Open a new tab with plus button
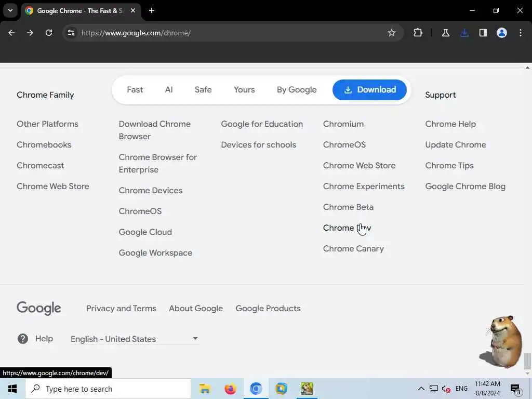Image resolution: width=532 pixels, height=399 pixels. pos(152,10)
